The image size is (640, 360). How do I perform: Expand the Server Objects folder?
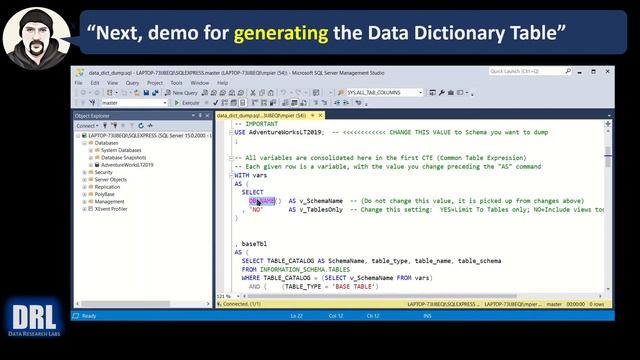click(84, 180)
